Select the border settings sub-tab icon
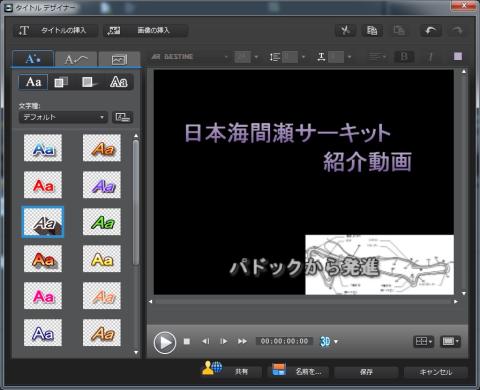The image size is (480, 390). point(89,82)
